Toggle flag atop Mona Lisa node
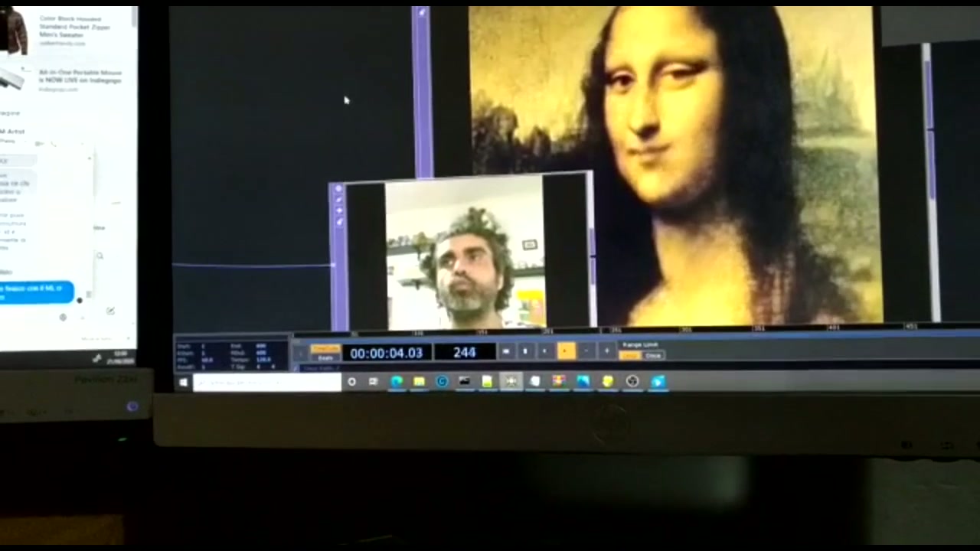 click(x=422, y=13)
